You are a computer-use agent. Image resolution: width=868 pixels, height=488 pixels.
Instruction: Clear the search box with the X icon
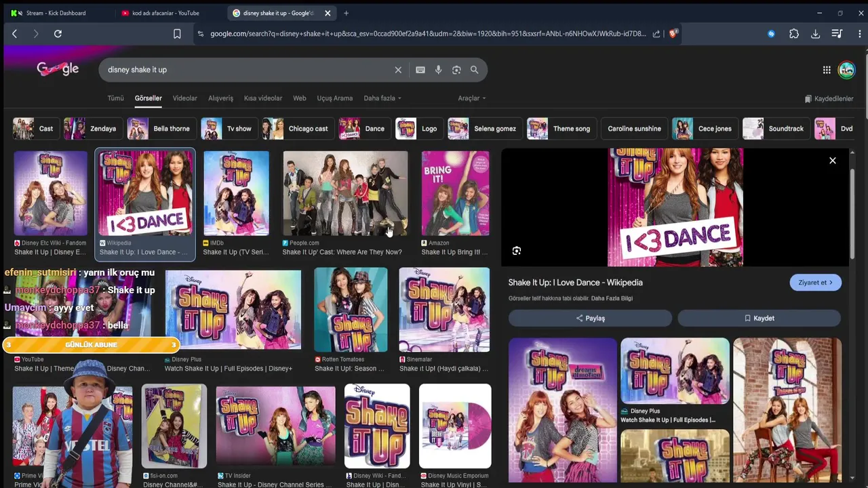[398, 70]
